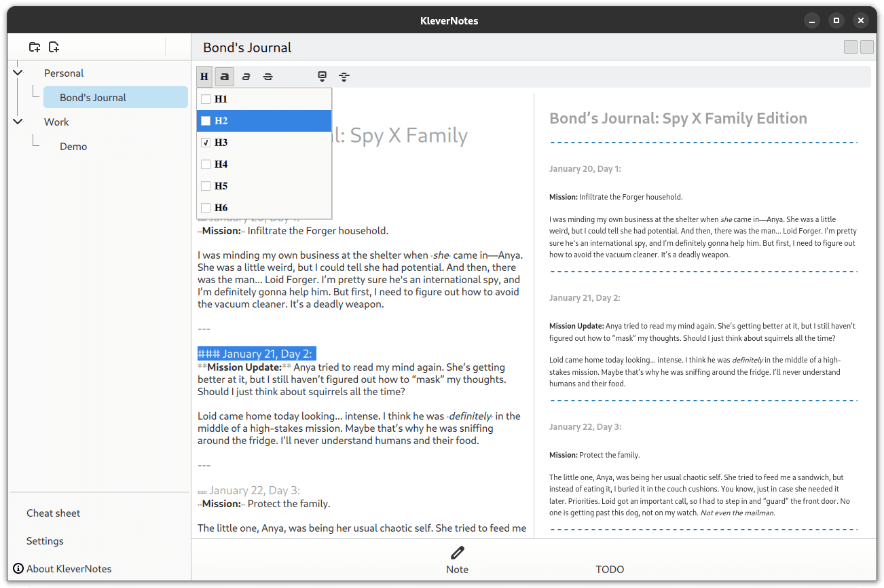Click the create new folder icon

point(35,47)
